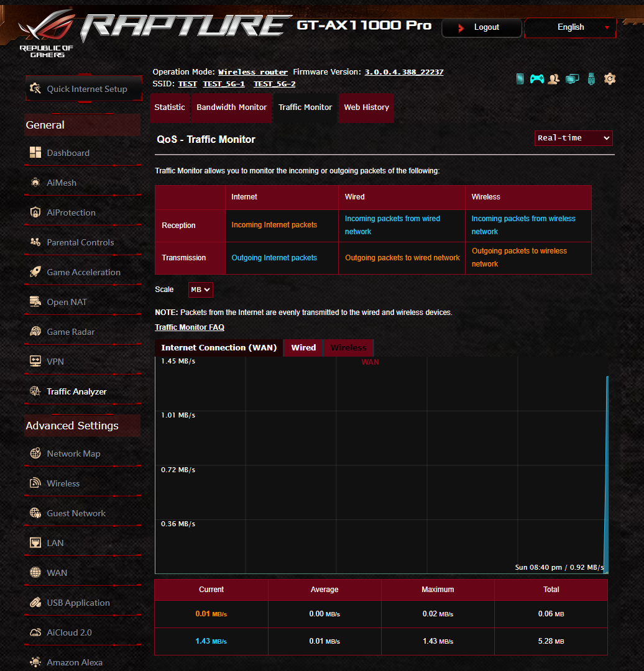Click the Game Radar icon

35,332
